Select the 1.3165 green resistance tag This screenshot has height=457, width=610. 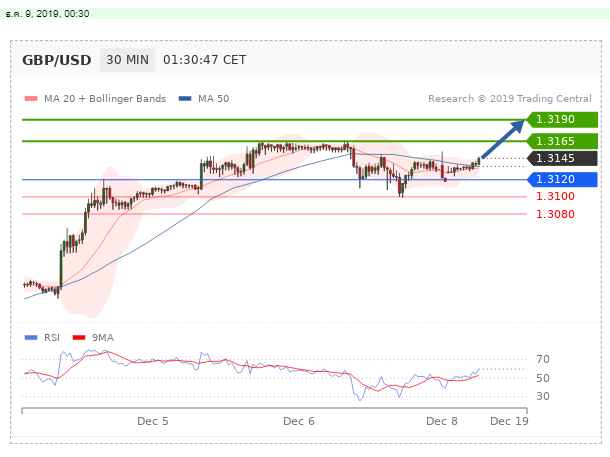pyautogui.click(x=562, y=141)
